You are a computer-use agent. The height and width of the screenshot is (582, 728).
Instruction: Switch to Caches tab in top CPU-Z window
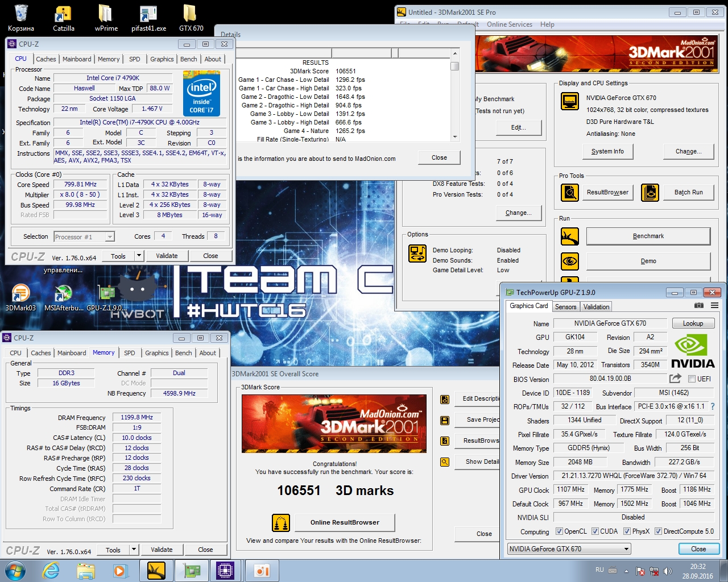point(46,59)
